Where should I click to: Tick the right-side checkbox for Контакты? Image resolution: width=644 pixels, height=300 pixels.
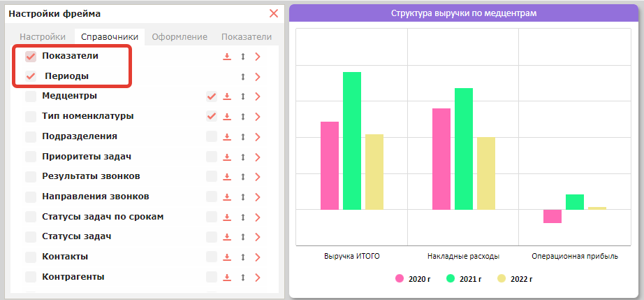click(x=212, y=257)
